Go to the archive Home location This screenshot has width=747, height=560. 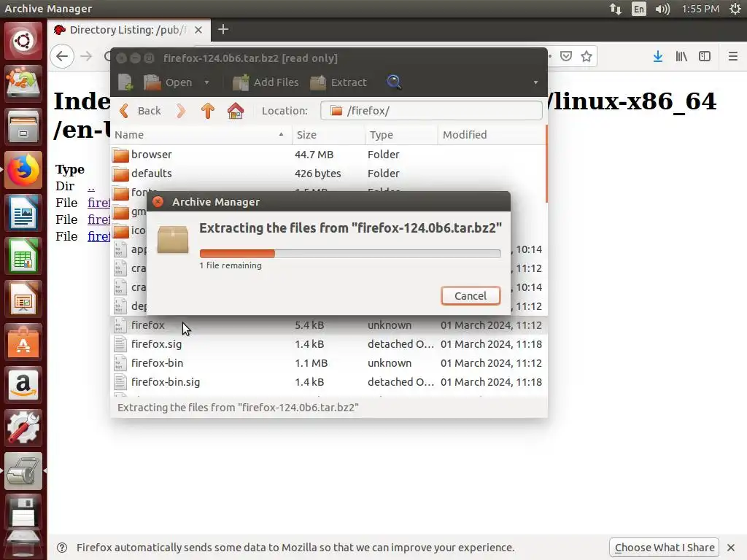(236, 111)
